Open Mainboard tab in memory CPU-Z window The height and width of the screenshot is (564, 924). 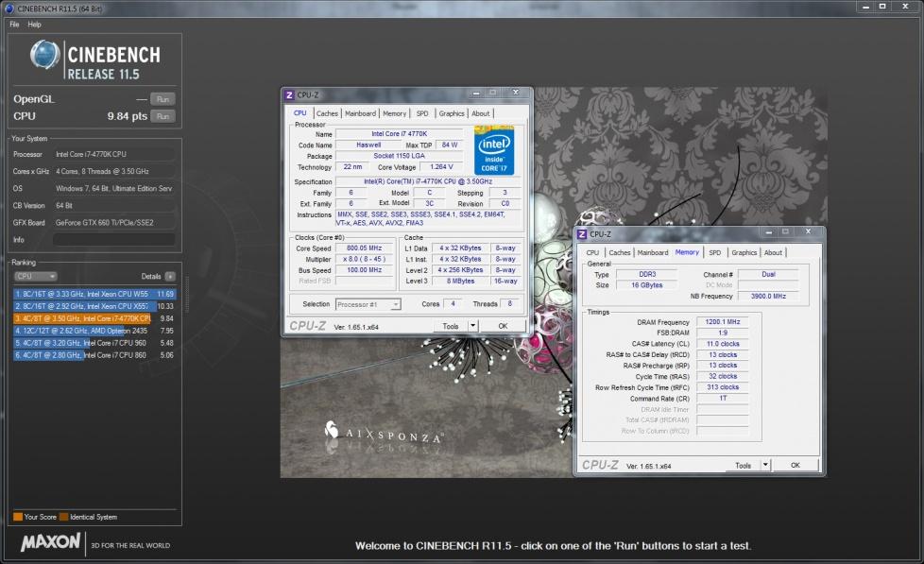pos(652,253)
